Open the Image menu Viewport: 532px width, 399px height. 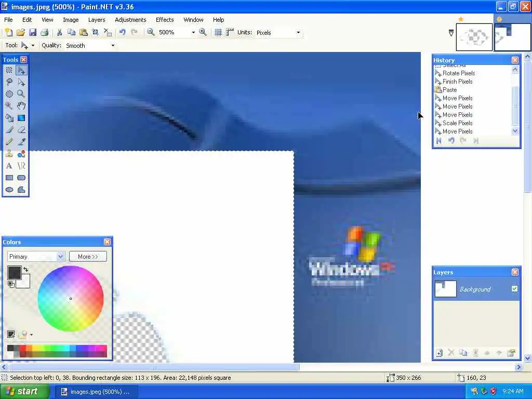click(x=71, y=20)
